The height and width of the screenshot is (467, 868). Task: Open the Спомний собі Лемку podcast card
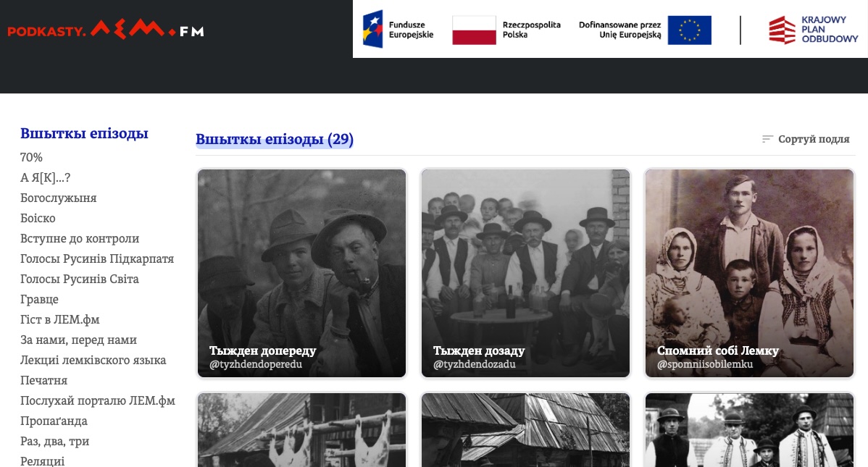[749, 274]
